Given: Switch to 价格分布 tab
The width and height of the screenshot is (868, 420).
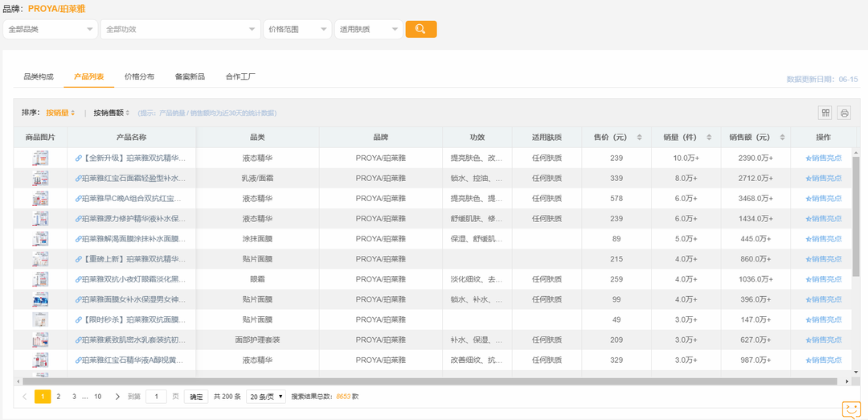Looking at the screenshot, I should click(x=140, y=77).
